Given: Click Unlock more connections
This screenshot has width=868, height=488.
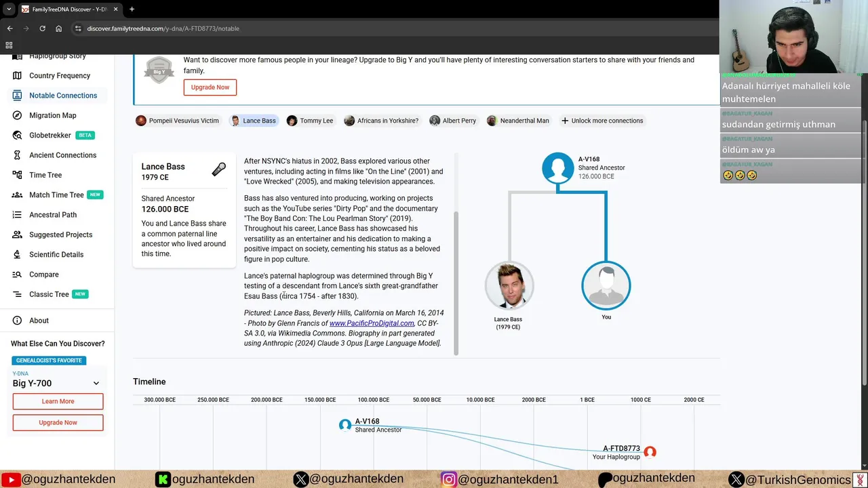Looking at the screenshot, I should [x=601, y=121].
